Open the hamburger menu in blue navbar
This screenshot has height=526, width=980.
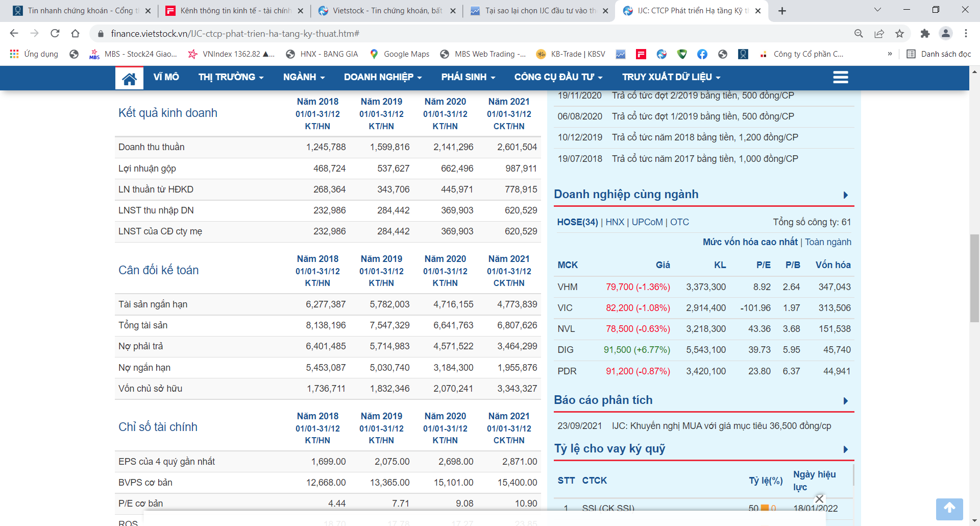coord(840,77)
